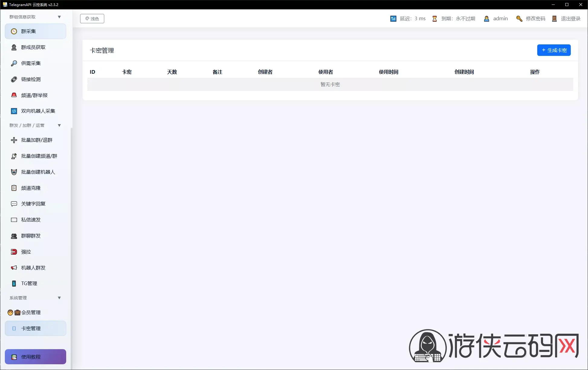
Task: Select the 群成员获取 person icon
Action: point(14,47)
